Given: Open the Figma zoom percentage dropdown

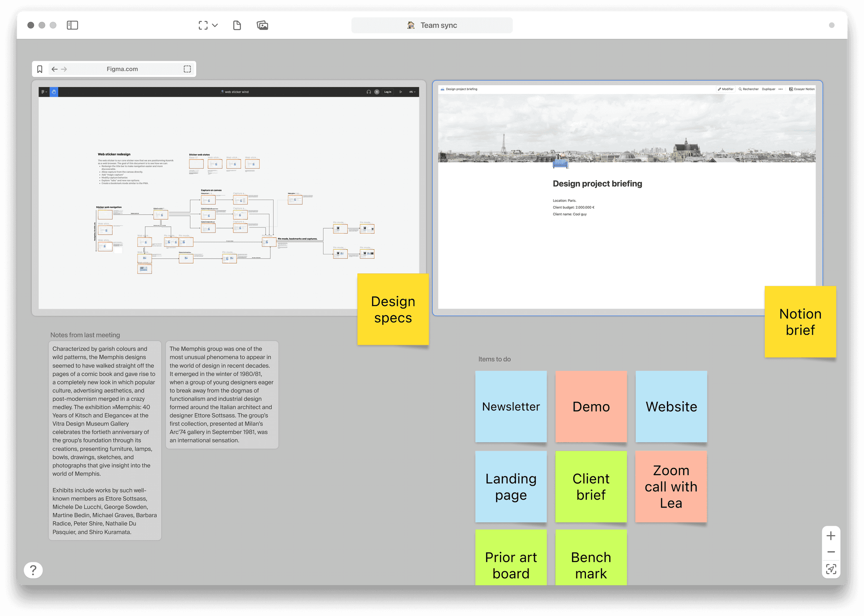Looking at the screenshot, I should point(412,92).
